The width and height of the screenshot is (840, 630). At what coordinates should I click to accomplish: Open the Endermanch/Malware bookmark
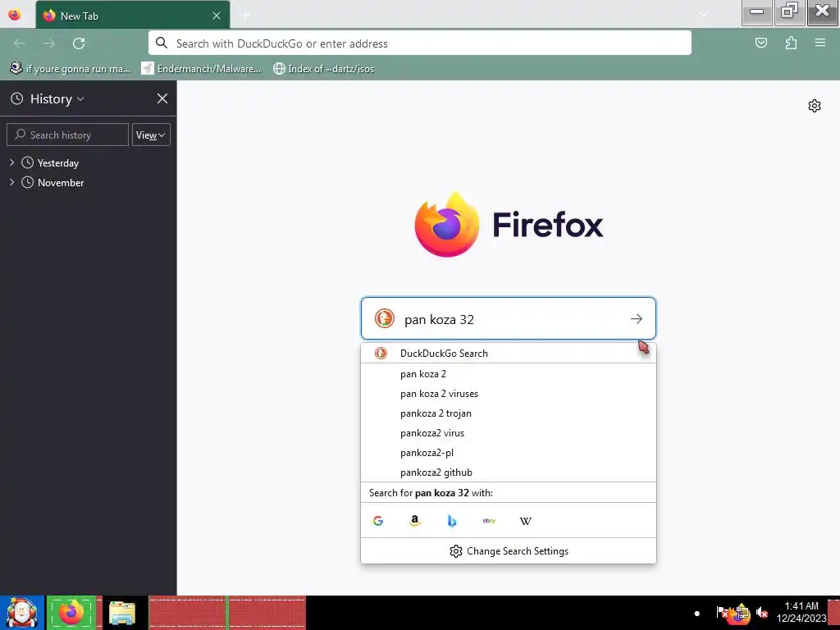[201, 69]
